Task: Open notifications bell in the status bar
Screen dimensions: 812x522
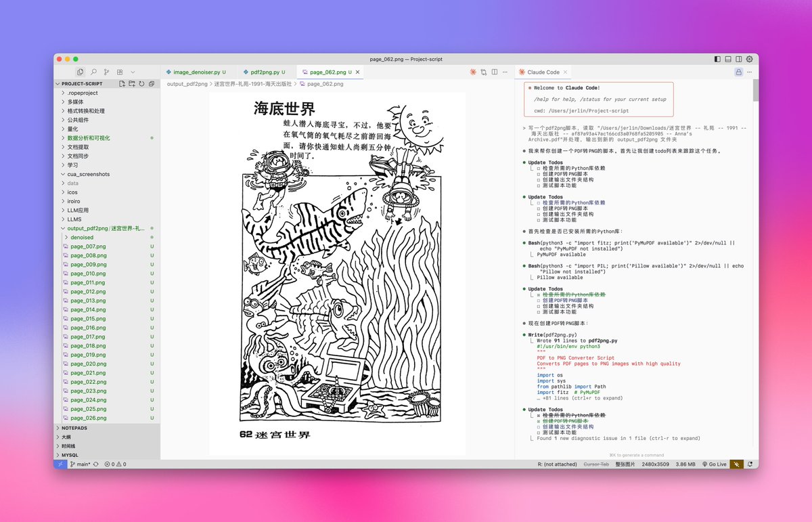Action: click(x=750, y=464)
